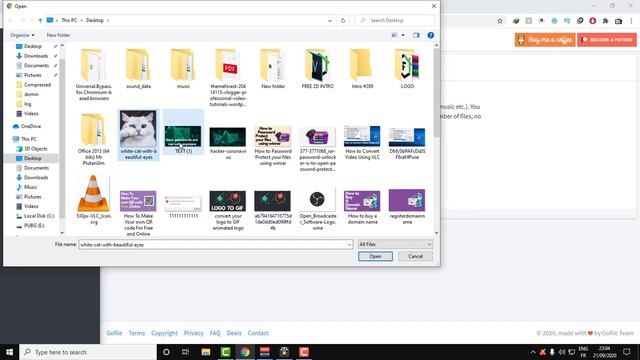The width and height of the screenshot is (640, 360).
Task: Select the white-cat-with-beautiful-eyes image
Action: [x=138, y=135]
